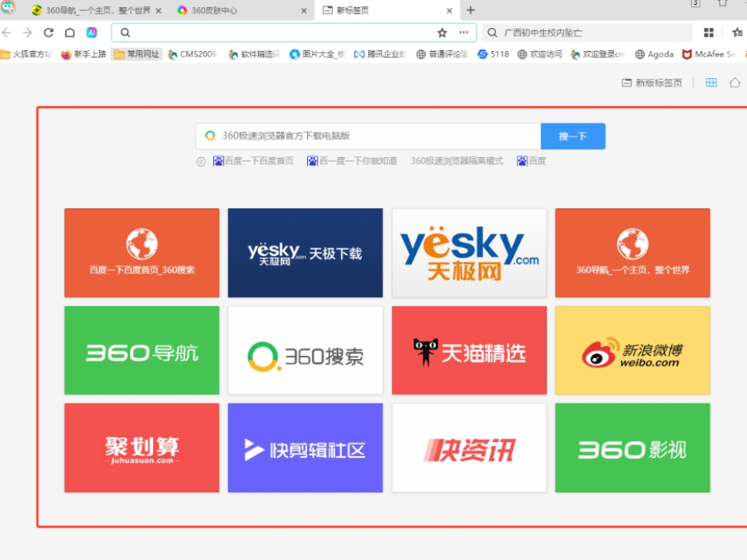Open the 360导航_一个主页 orange tile
Image resolution: width=747 pixels, height=560 pixels.
tap(633, 253)
